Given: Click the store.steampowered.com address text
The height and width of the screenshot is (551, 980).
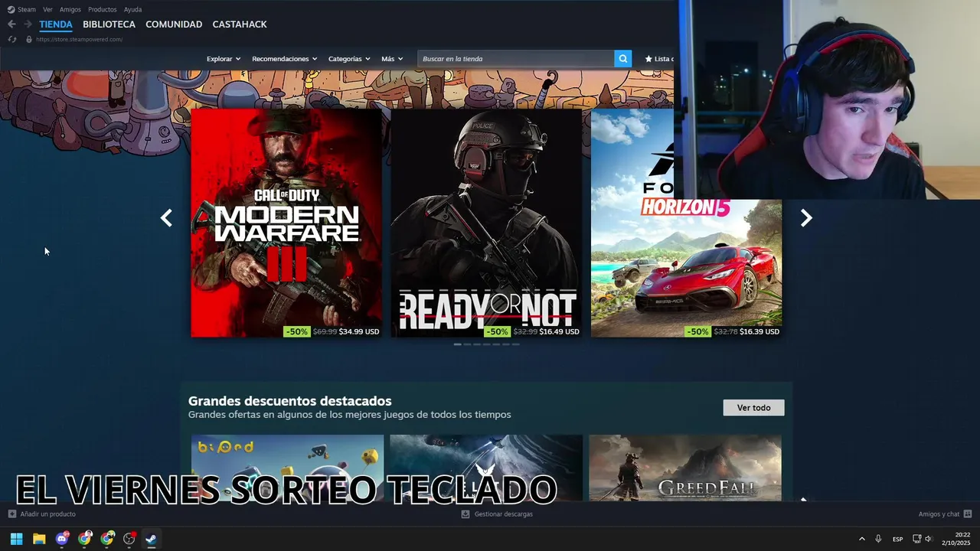Looking at the screenshot, I should click(x=79, y=39).
